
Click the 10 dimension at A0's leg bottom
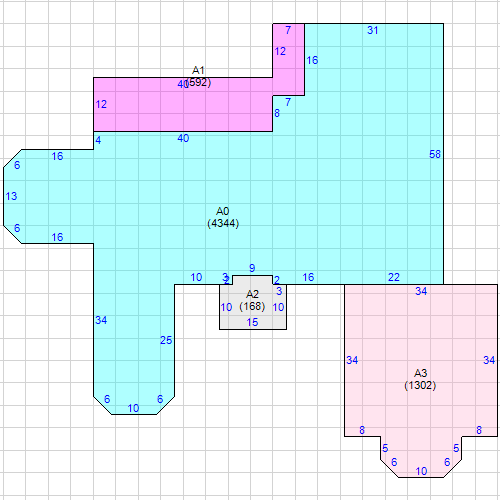click(133, 408)
